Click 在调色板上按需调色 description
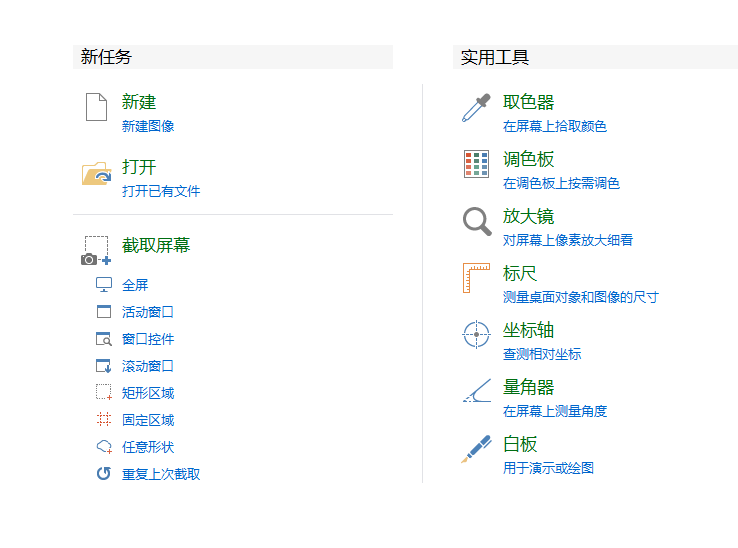Screen dimensions: 738x548 click(562, 183)
